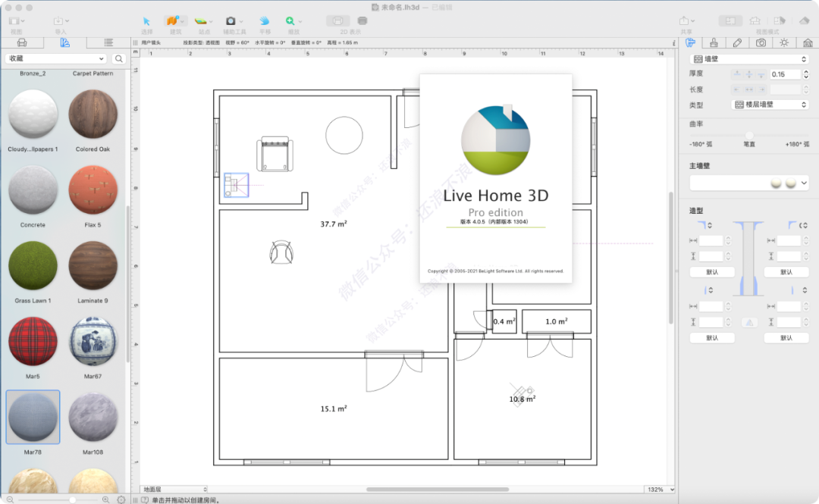
Task: Click the auxiliary tools (辅助工具) camera icon
Action: tap(231, 21)
